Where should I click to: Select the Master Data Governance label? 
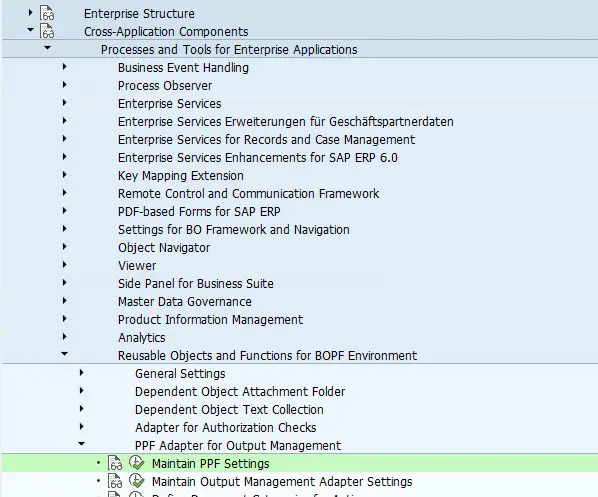[185, 301]
